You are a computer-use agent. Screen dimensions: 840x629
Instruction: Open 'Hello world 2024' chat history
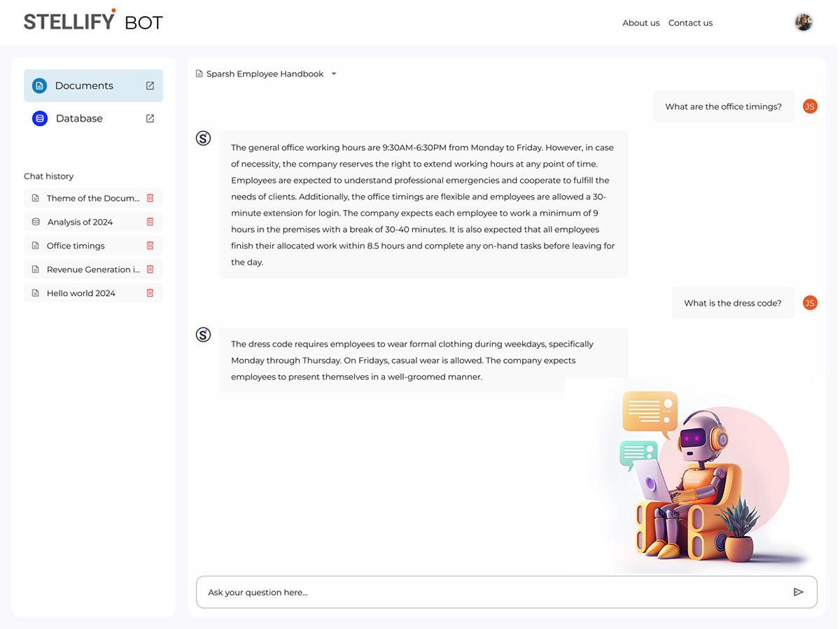[x=80, y=293]
